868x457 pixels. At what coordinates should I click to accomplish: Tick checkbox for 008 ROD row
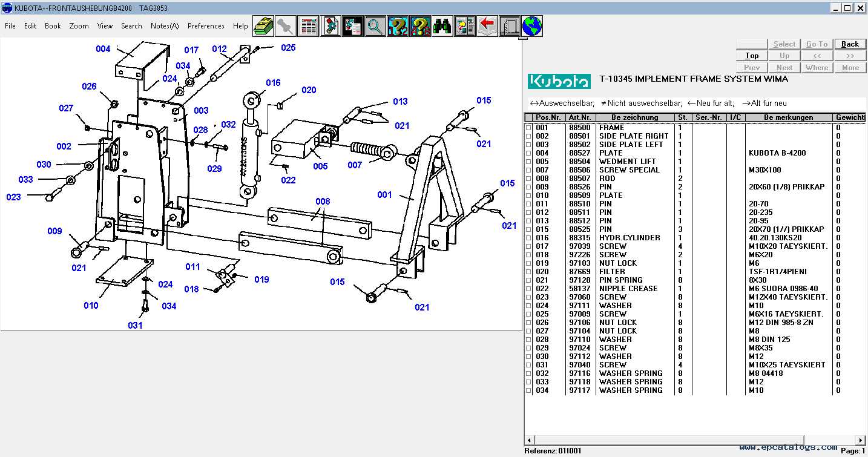528,179
